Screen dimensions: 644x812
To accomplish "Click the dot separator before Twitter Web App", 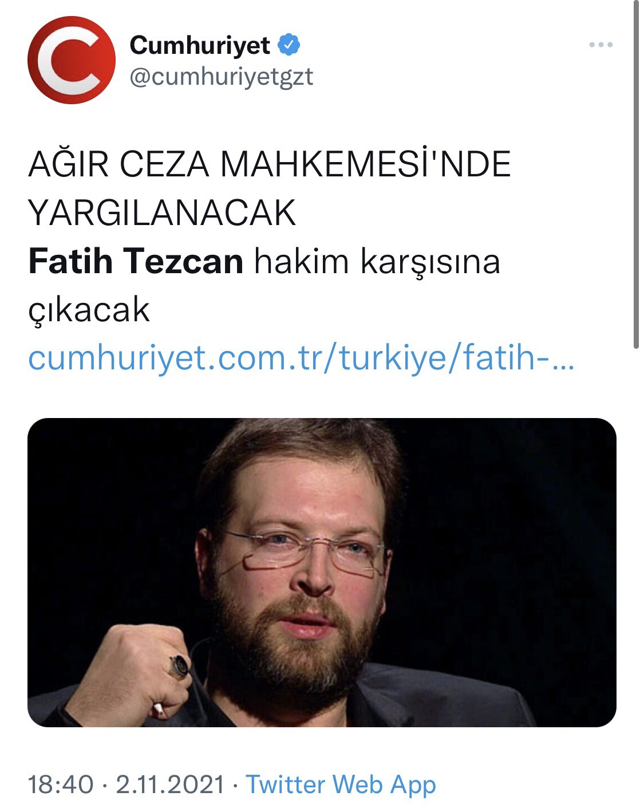I will click(x=235, y=785).
